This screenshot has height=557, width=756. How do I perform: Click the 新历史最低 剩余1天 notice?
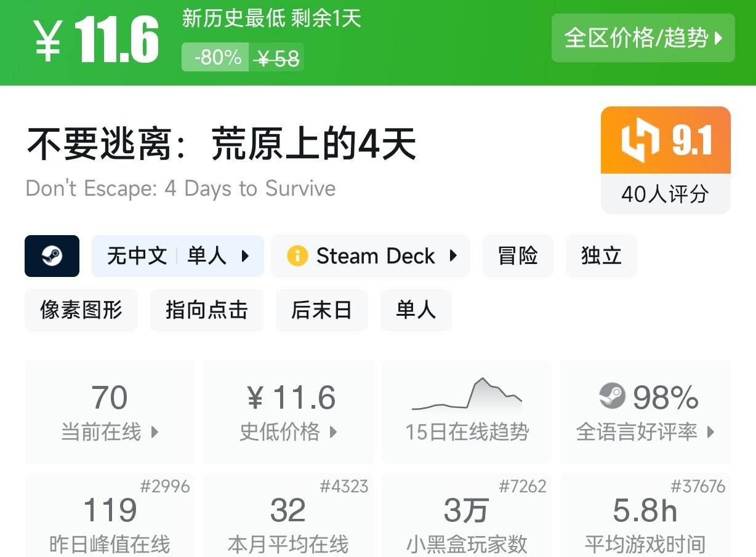pos(271,18)
